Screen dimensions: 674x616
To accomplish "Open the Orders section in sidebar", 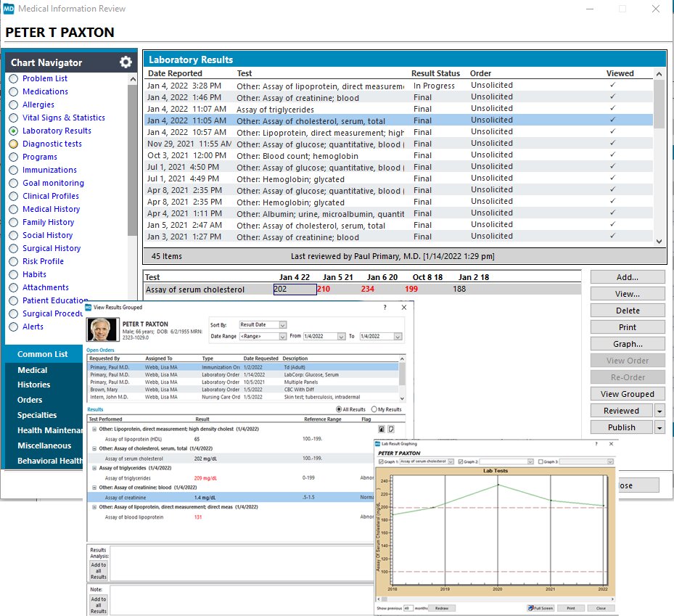I will tap(30, 400).
